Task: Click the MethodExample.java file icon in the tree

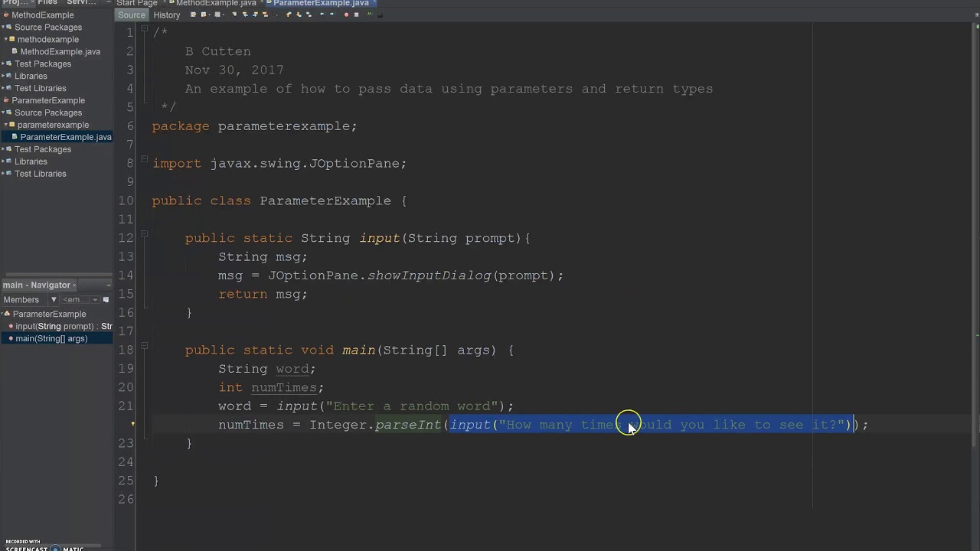Action: pos(15,51)
